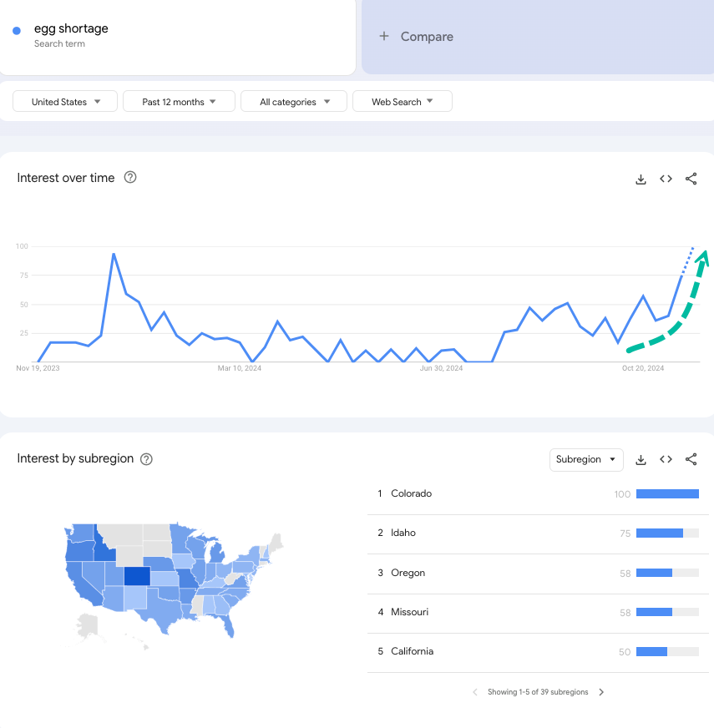The image size is (714, 728).
Task: Add a comparison term with Compare
Action: pyautogui.click(x=416, y=37)
